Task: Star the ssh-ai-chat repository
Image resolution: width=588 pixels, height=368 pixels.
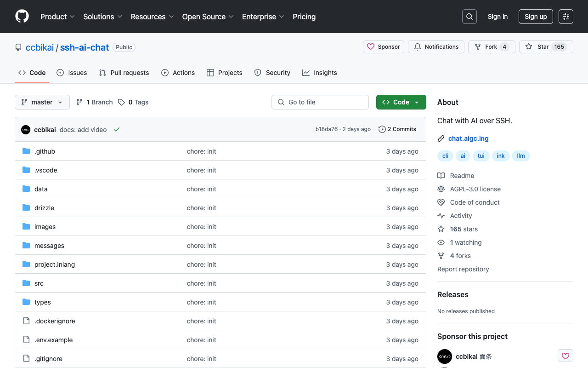Action: 546,47
